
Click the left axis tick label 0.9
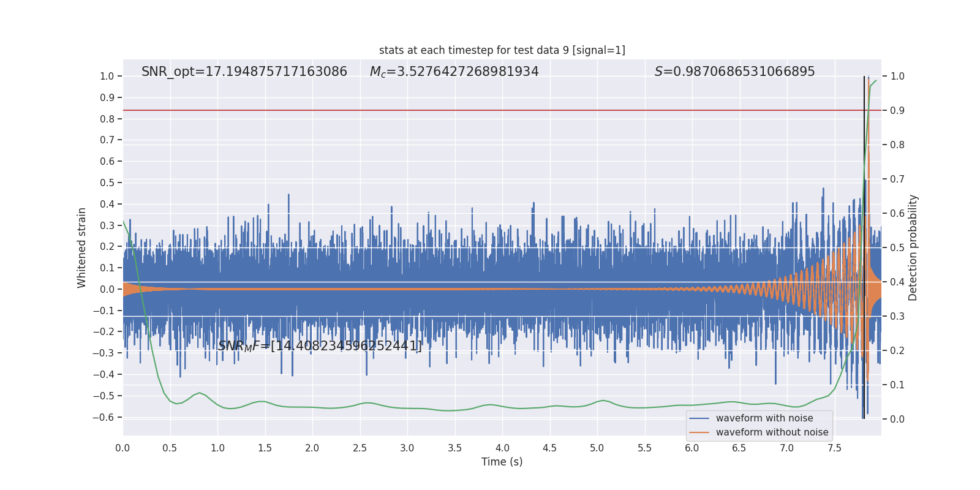[107, 97]
